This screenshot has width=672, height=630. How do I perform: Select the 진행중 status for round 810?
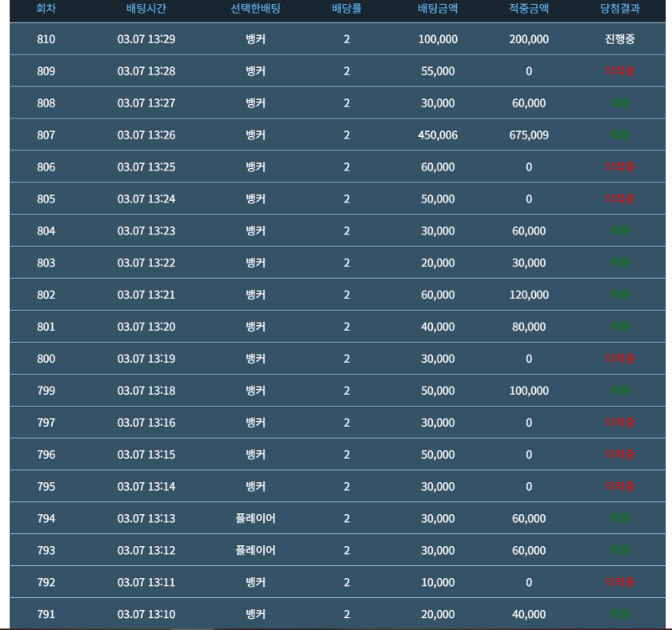(620, 39)
